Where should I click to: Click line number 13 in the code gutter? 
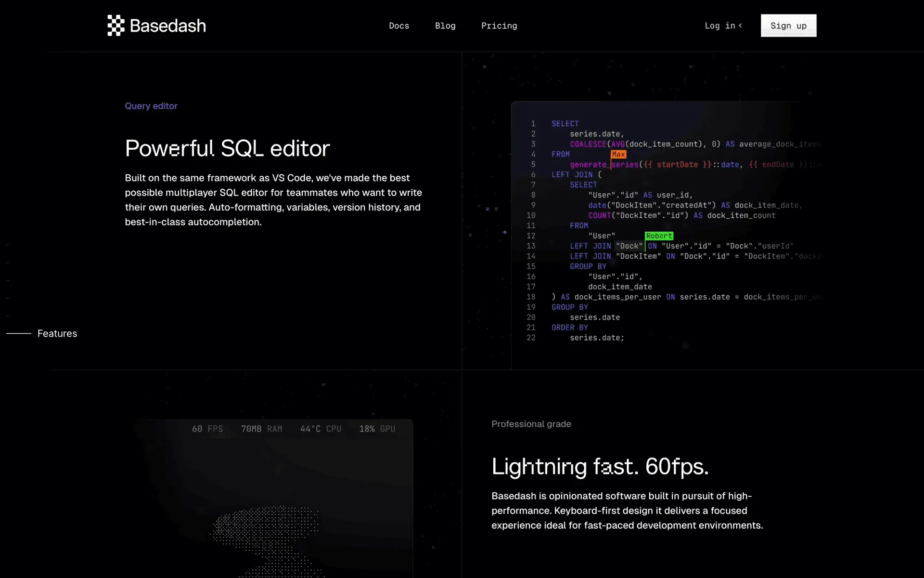tap(531, 246)
